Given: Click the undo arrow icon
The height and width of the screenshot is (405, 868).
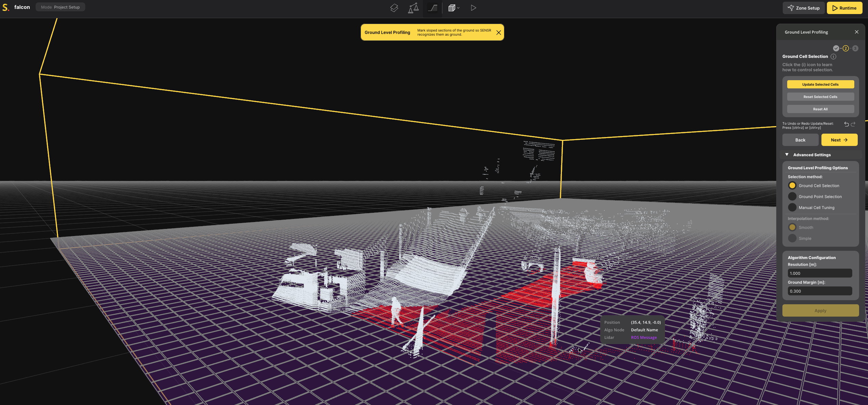Looking at the screenshot, I should coord(846,124).
